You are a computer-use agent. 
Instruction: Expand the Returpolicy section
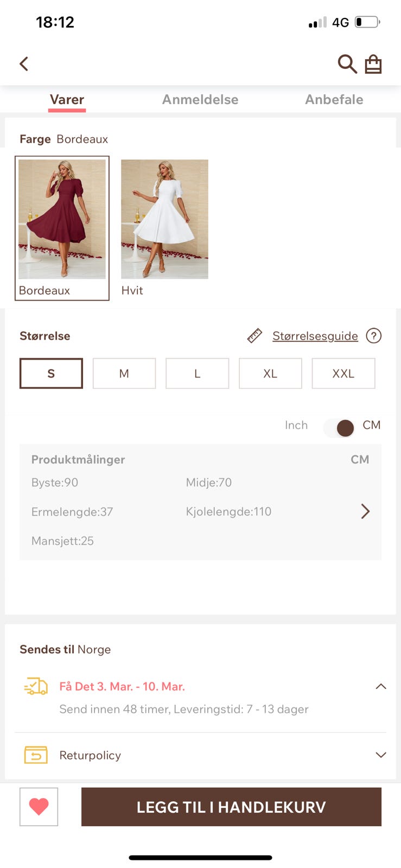[x=381, y=755]
